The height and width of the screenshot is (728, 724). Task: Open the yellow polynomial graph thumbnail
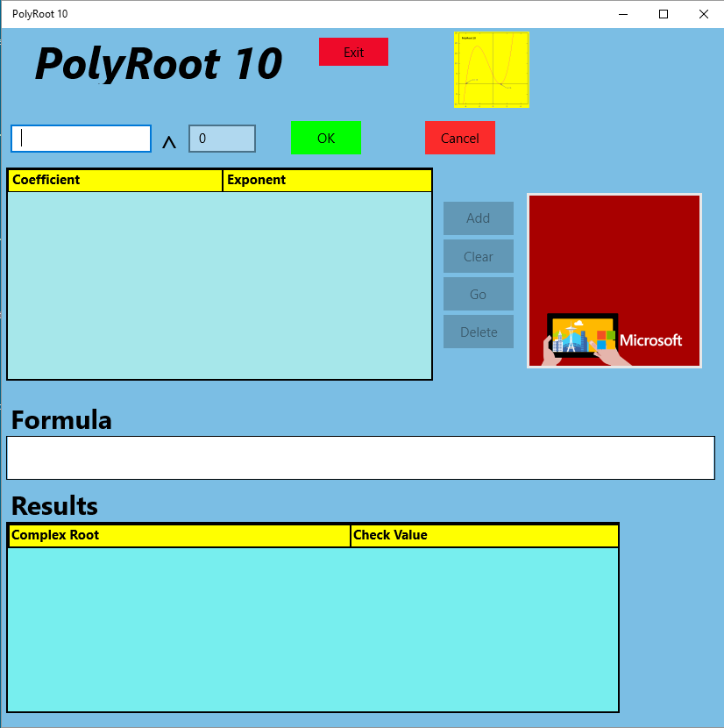[492, 69]
